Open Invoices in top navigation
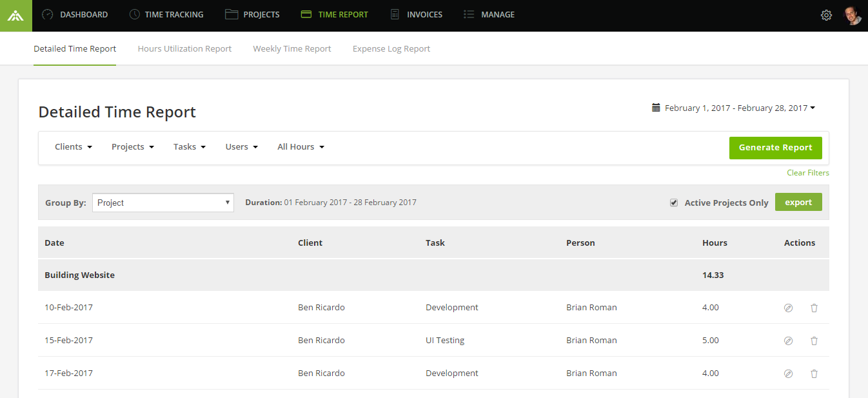The height and width of the screenshot is (398, 868). (x=417, y=14)
